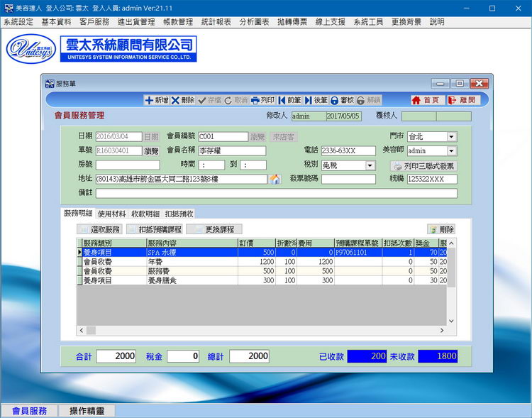Click the 列印三聯式發票 button

coord(423,166)
